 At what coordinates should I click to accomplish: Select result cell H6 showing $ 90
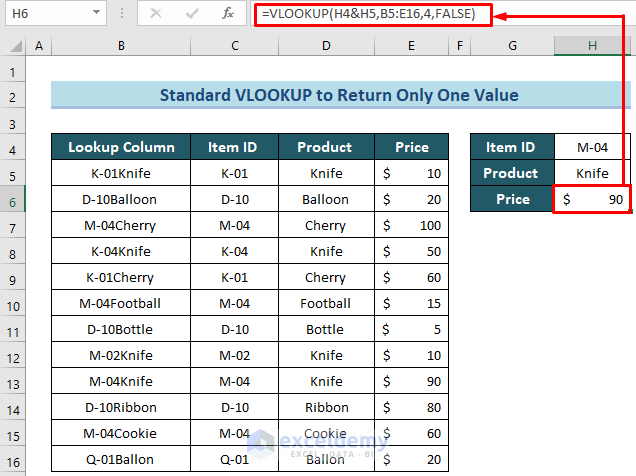592,199
